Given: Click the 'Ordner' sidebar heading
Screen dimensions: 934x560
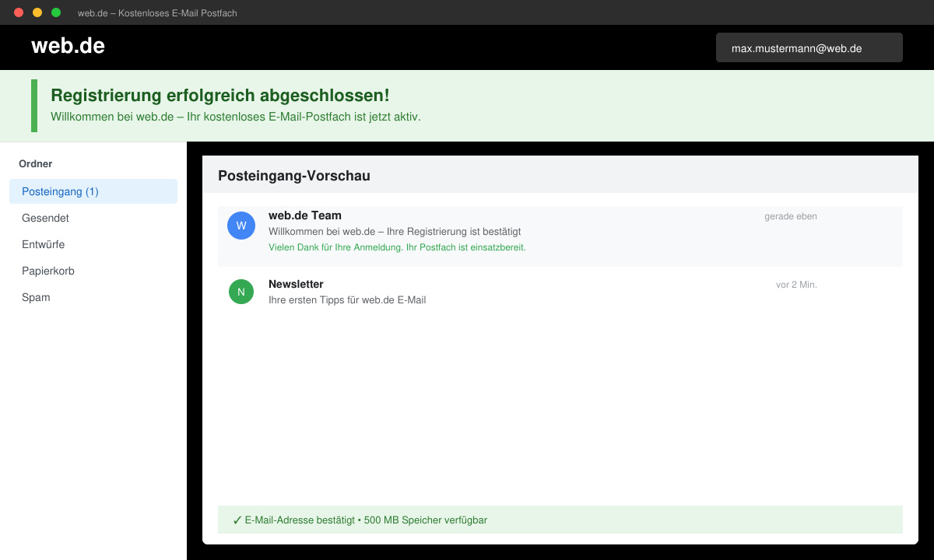Looking at the screenshot, I should click(36, 163).
